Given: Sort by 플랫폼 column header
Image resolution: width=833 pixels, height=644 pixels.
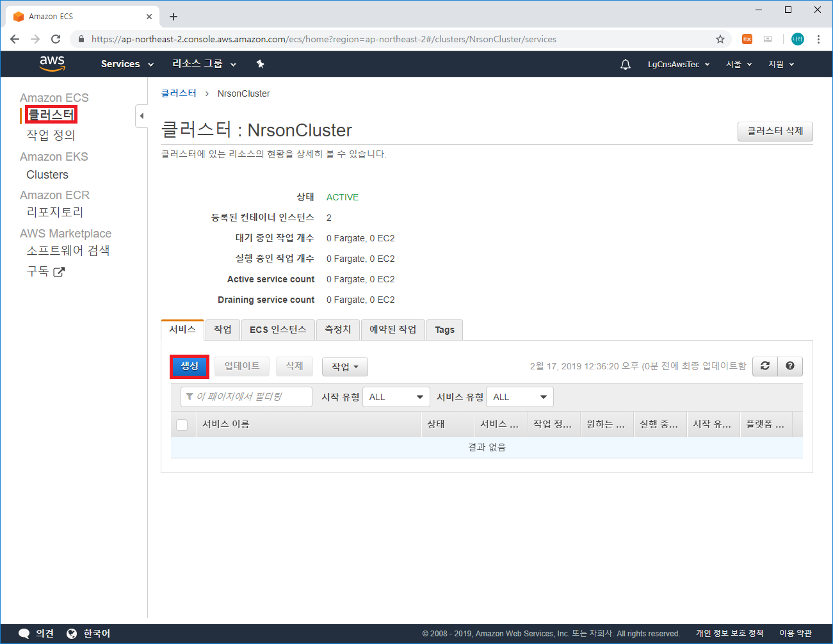Looking at the screenshot, I should pos(765,424).
